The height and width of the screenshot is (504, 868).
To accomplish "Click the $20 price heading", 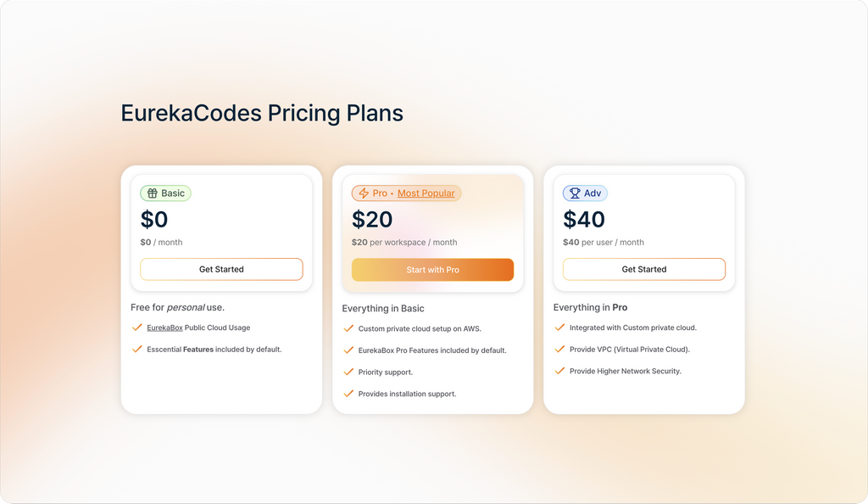I will pyautogui.click(x=372, y=220).
